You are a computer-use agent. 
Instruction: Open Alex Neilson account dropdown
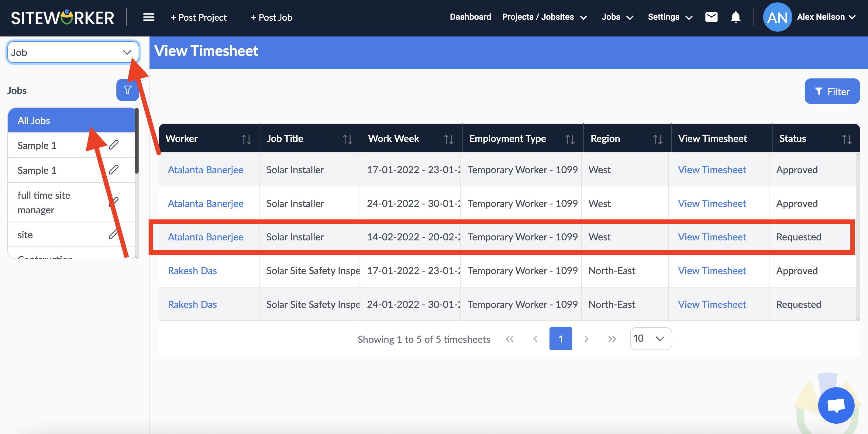[x=826, y=17]
